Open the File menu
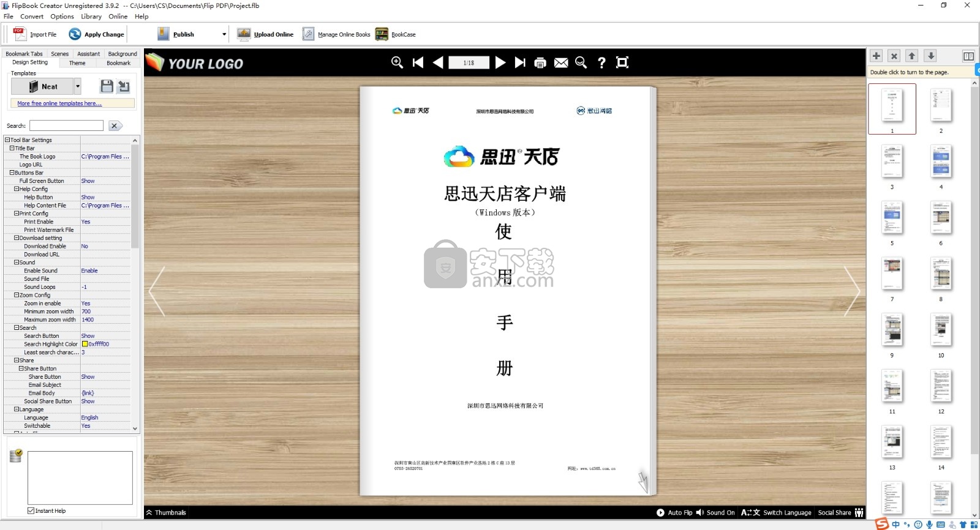 point(9,17)
